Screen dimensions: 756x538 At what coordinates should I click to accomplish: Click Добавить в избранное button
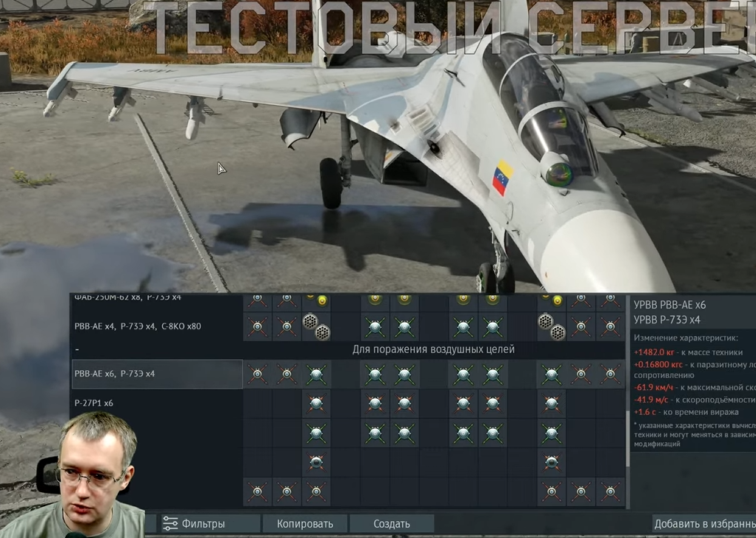coord(704,523)
